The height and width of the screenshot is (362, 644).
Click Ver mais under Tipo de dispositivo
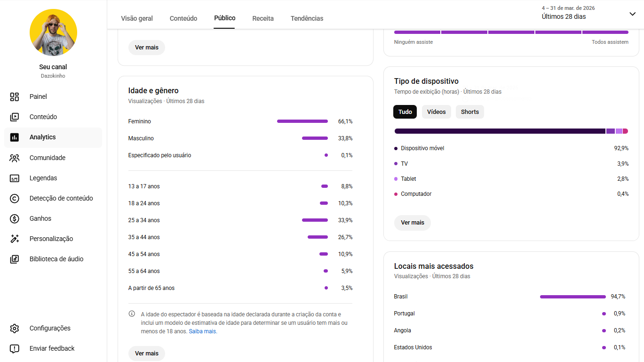pyautogui.click(x=412, y=223)
